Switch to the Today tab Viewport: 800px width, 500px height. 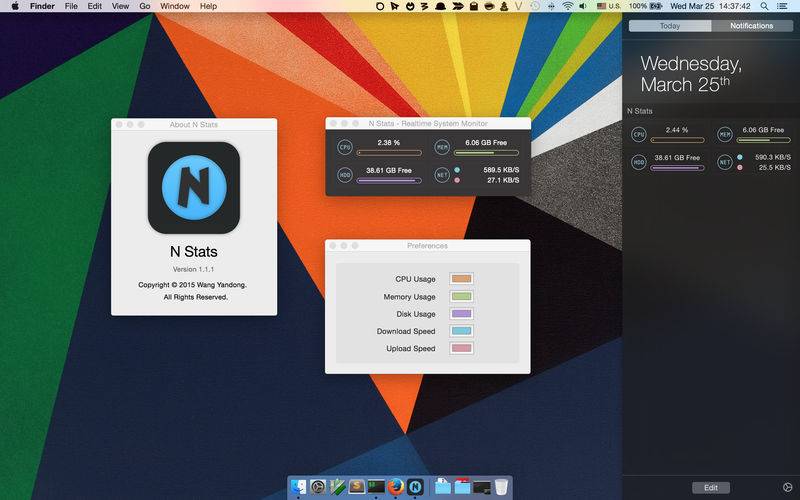point(670,26)
